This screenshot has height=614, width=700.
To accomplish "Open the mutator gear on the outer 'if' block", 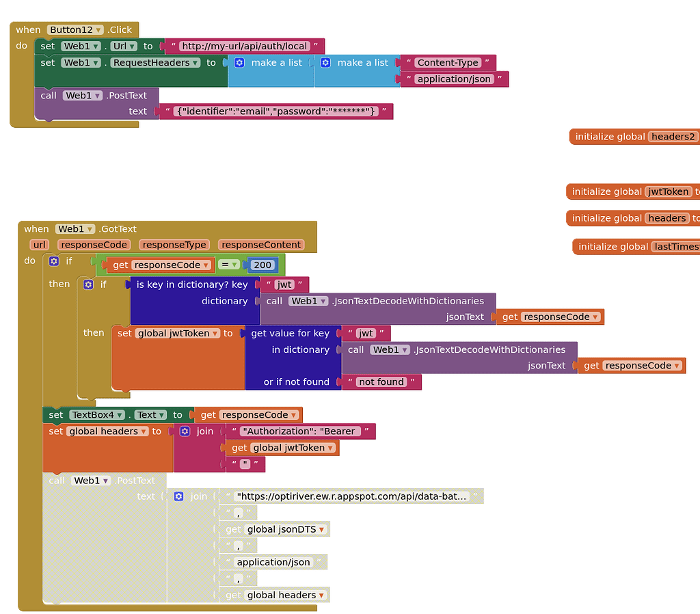I will pyautogui.click(x=54, y=261).
